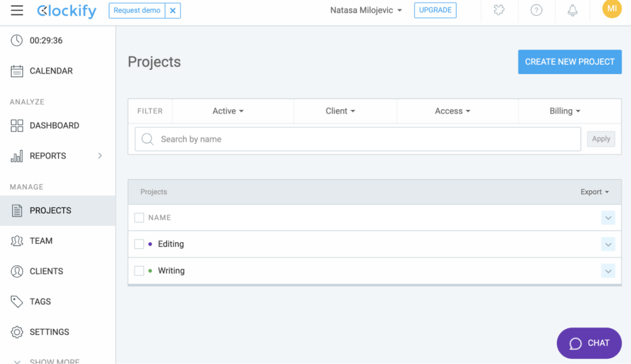Click the UPGRADE button
The width and height of the screenshot is (631, 364).
435,10
